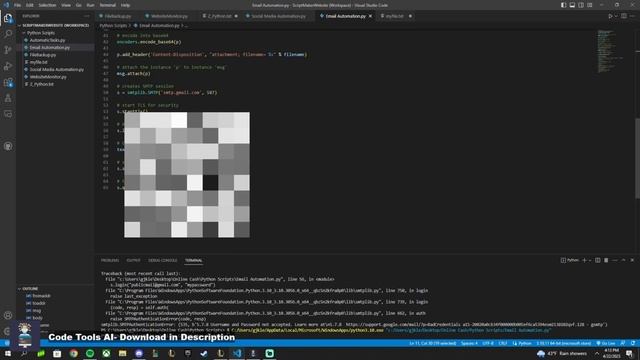This screenshot has height=360, width=640.
Task: Open the Explorer view in activity bar
Action: click(x=8, y=18)
